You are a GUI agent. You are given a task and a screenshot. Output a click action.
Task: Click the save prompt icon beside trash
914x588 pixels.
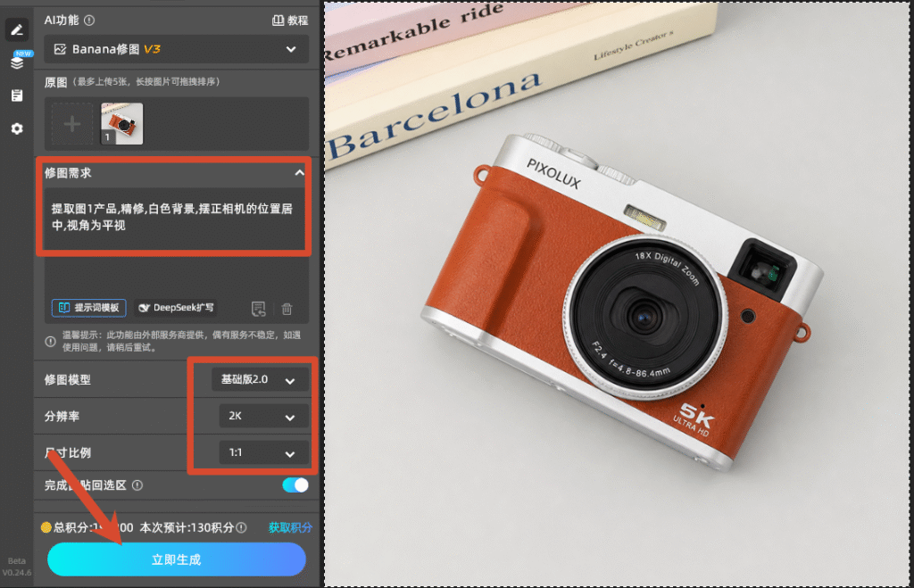click(258, 309)
